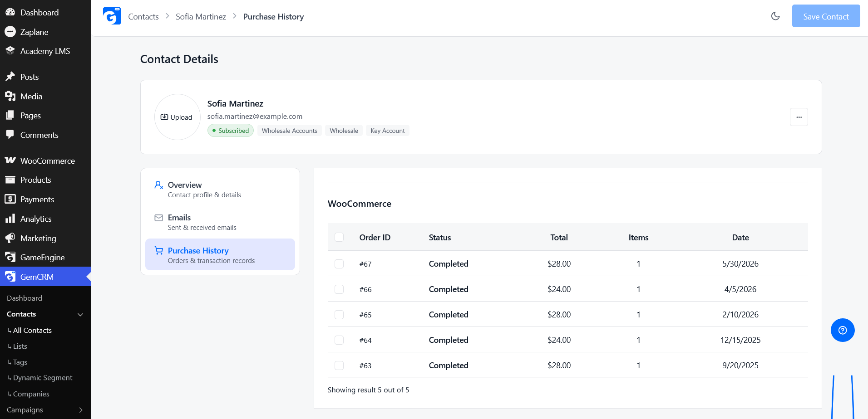868x419 pixels.
Task: Check the box for order #67
Action: click(339, 264)
